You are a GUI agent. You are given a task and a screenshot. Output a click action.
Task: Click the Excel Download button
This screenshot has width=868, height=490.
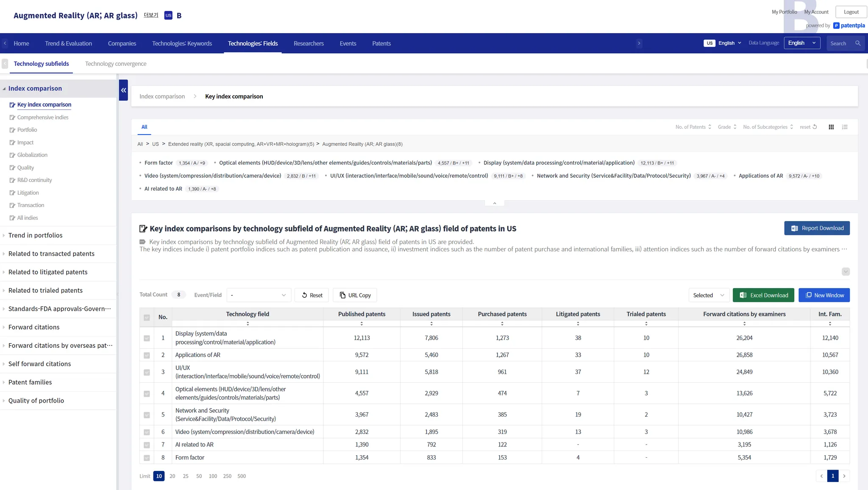(763, 295)
